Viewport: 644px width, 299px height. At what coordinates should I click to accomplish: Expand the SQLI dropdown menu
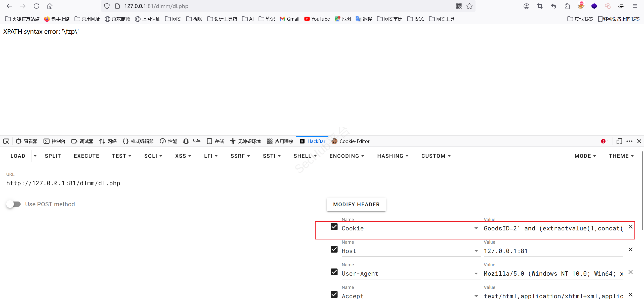tap(153, 156)
